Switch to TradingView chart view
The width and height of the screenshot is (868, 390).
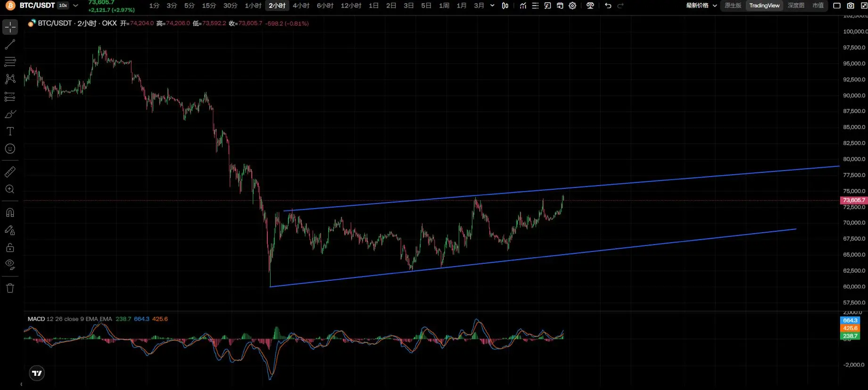(x=764, y=6)
